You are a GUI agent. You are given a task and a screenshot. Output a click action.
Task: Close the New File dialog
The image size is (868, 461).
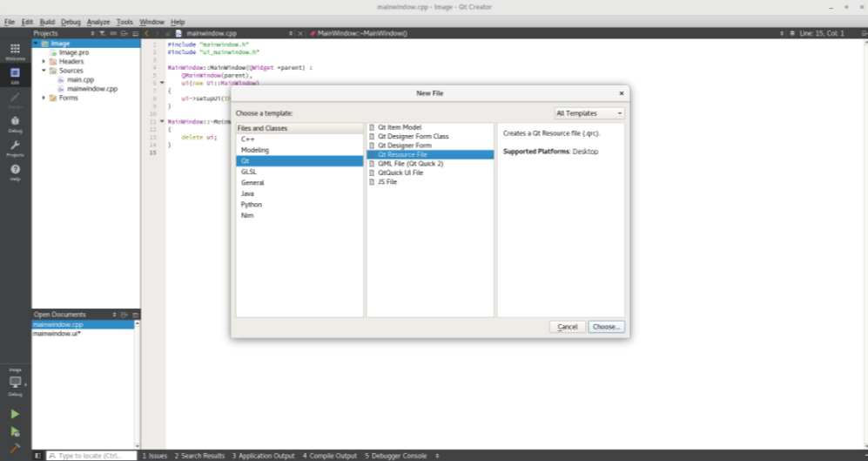click(621, 93)
